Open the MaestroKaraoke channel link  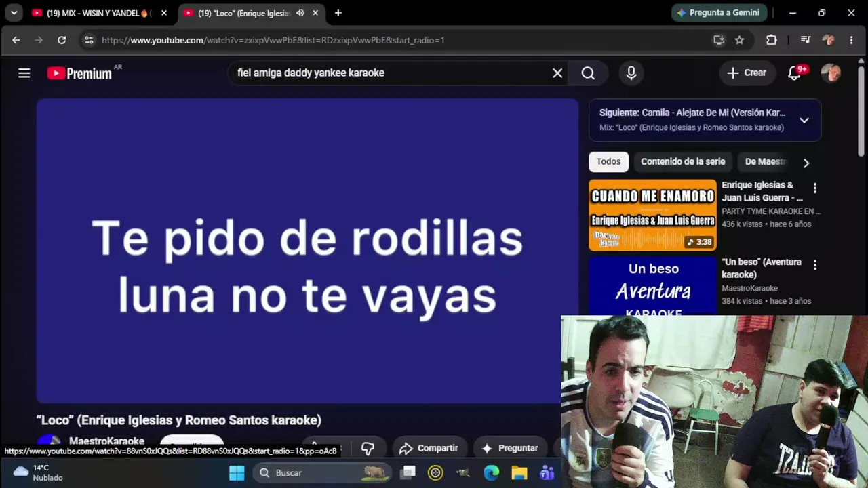[x=106, y=441]
